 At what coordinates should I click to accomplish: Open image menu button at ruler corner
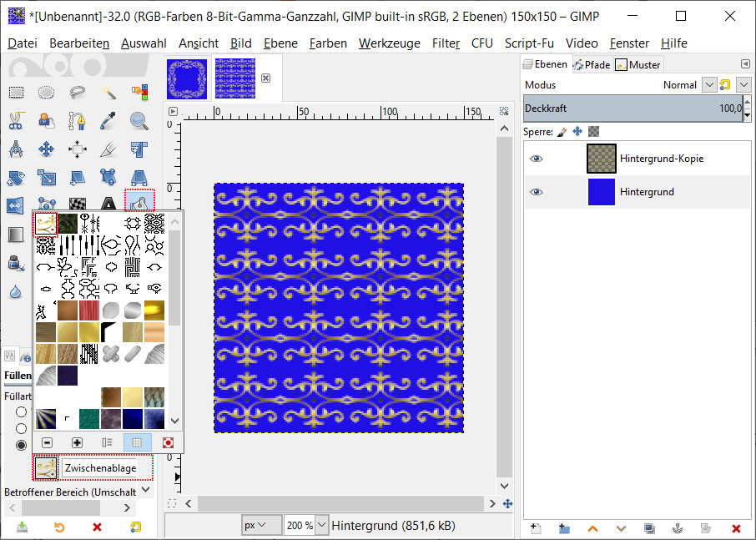(x=173, y=111)
